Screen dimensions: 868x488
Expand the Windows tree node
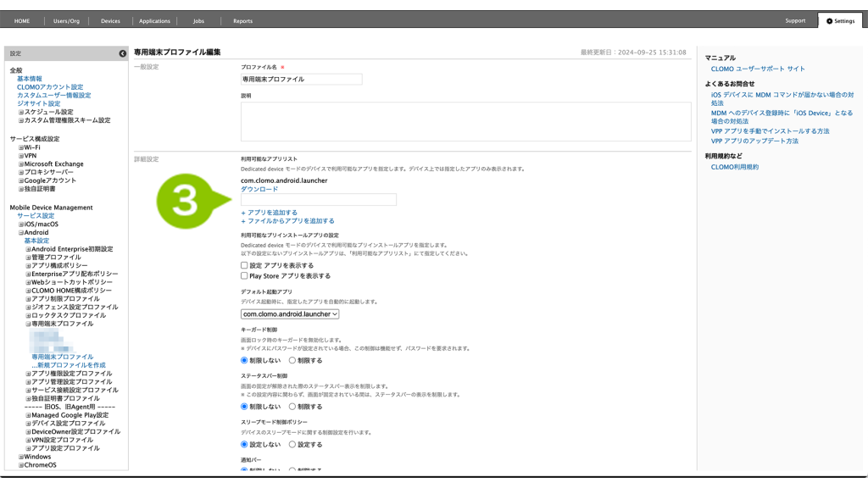click(21, 457)
